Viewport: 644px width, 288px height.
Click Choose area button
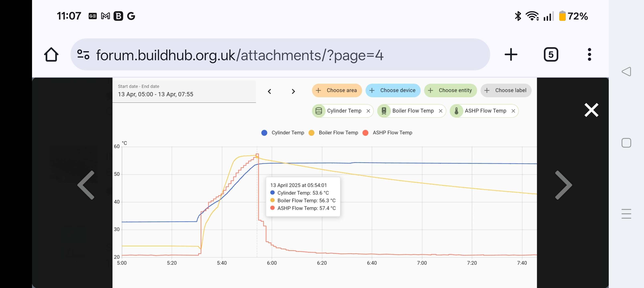pyautogui.click(x=337, y=90)
